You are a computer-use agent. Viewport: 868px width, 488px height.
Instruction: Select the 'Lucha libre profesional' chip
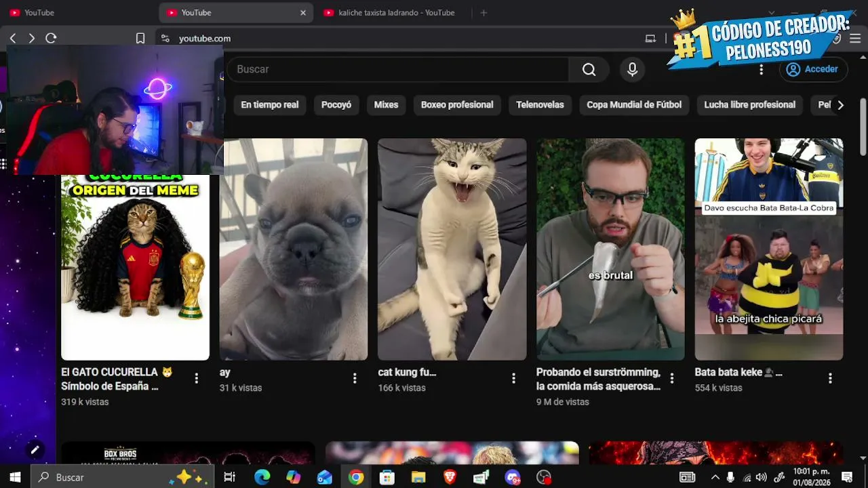[749, 105]
